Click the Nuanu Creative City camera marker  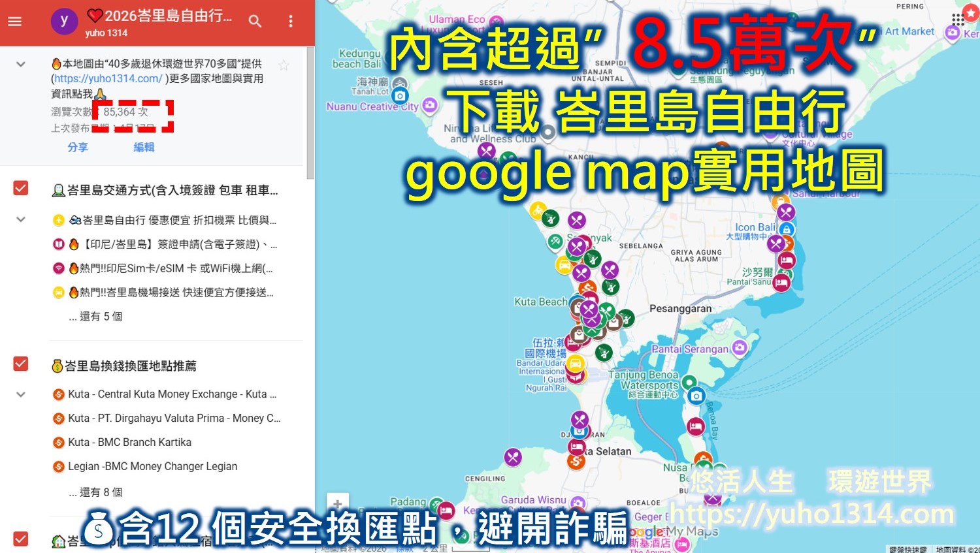[x=429, y=104]
